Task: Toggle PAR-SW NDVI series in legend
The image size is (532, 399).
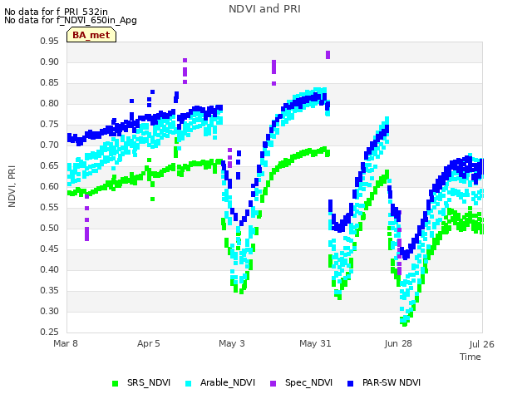Action: pos(384,382)
